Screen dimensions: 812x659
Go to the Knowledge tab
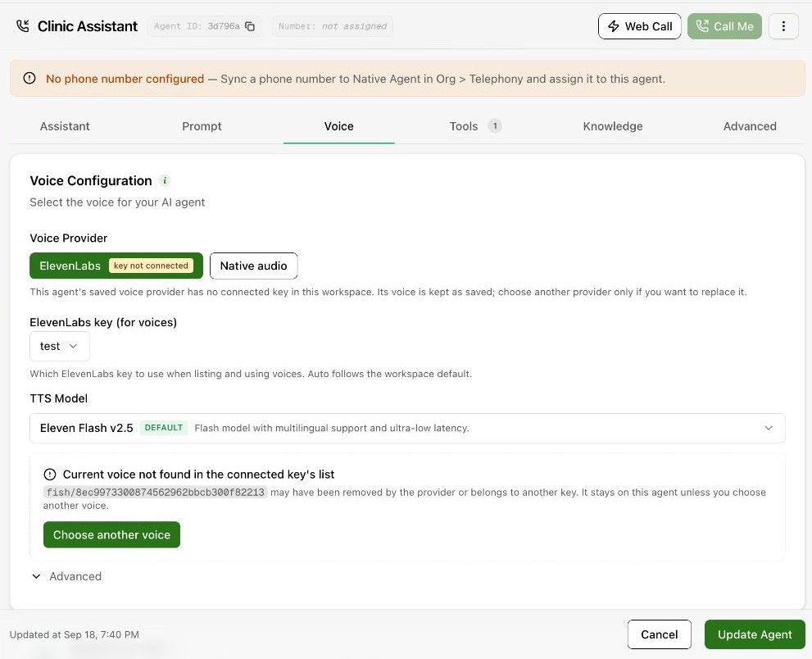(613, 126)
